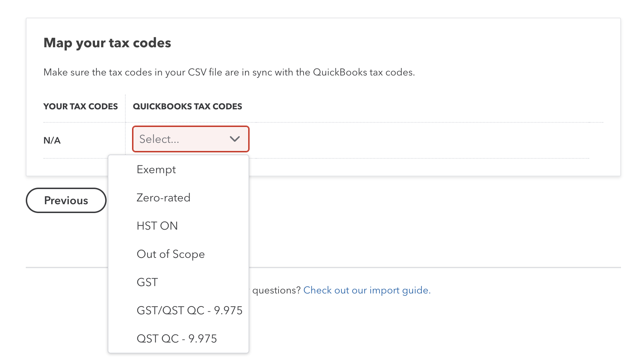Click the Previous button
The height and width of the screenshot is (364, 627).
click(66, 200)
